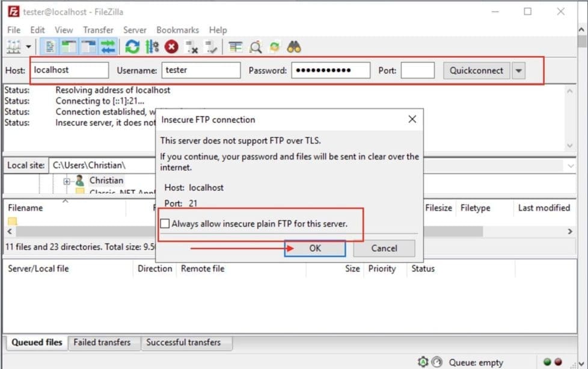The height and width of the screenshot is (369, 588).
Task: Switch to the Failed transfers tab
Action: pyautogui.click(x=103, y=343)
